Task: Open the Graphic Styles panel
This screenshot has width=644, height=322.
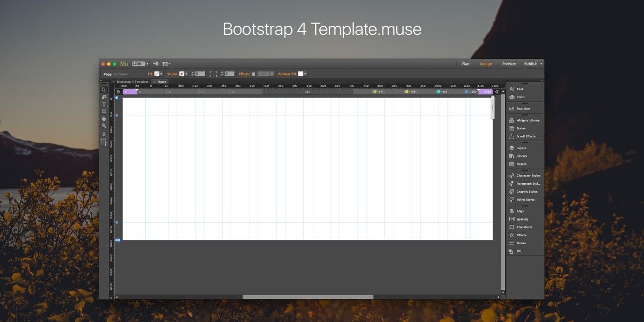Action: (523, 192)
